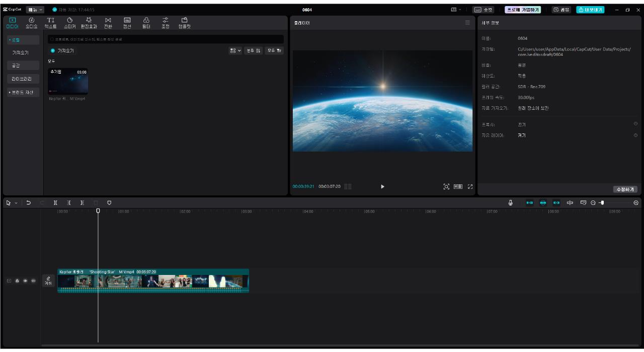The image size is (644, 352).
Task: Open the Transitions (전환) tab
Action: click(108, 23)
